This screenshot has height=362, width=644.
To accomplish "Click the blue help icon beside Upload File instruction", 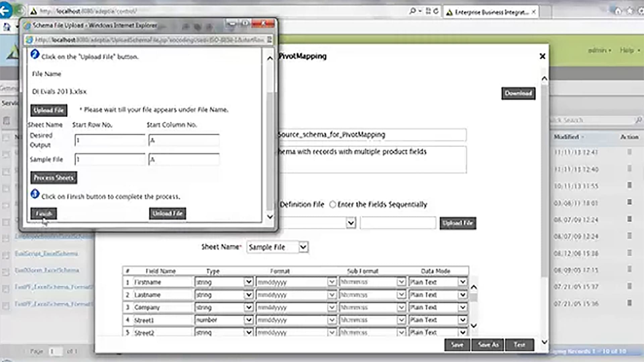I will 35,54.
